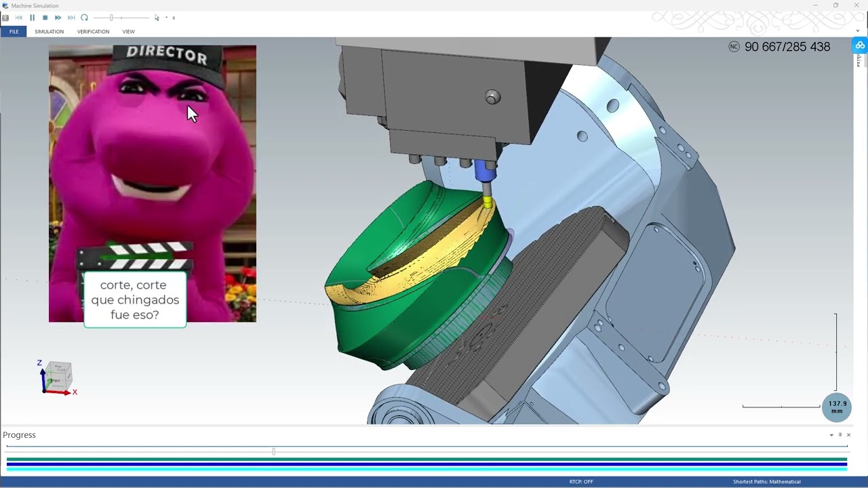Click the cyan progress bar
This screenshot has width=868, height=488.
tap(427, 469)
